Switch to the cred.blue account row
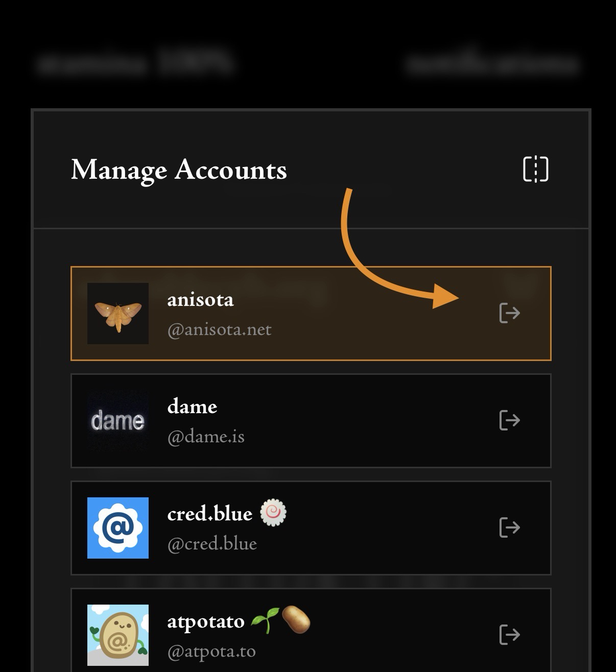Image resolution: width=616 pixels, height=672 pixels. click(x=311, y=528)
